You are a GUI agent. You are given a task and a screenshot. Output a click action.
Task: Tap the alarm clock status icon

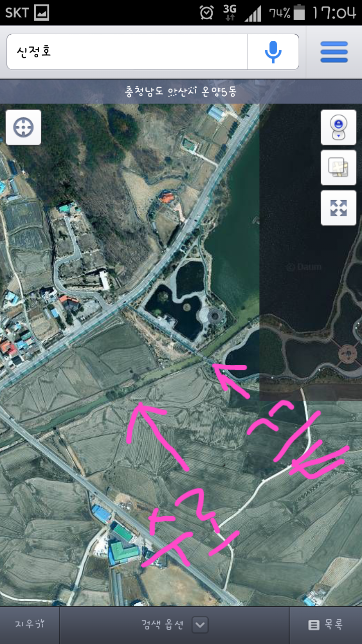207,13
